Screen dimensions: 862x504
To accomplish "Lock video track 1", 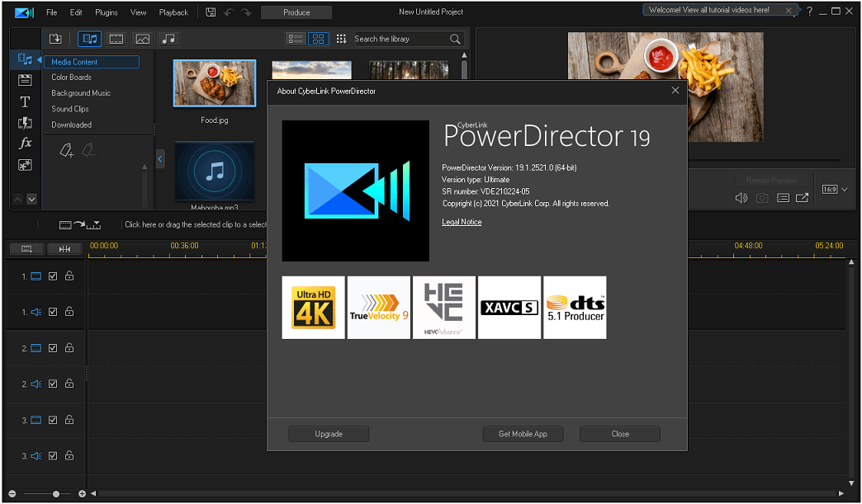I will coord(69,276).
